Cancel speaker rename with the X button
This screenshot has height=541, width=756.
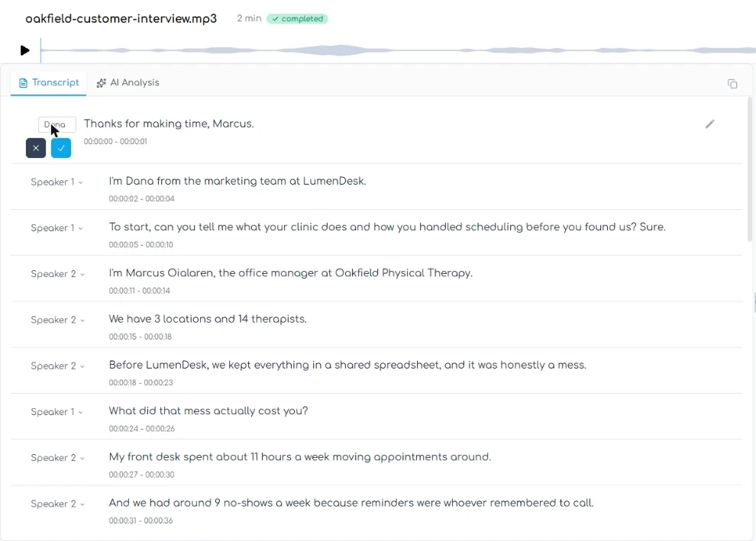[x=36, y=148]
